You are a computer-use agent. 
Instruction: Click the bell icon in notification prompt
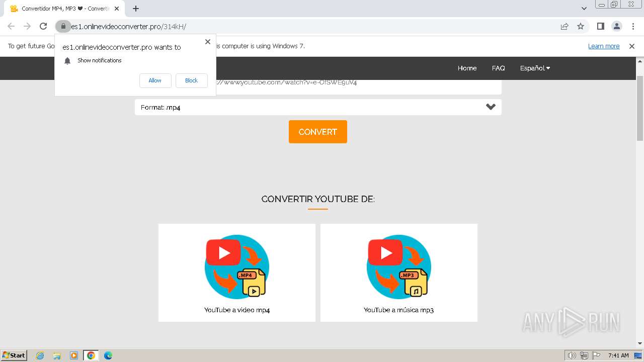[67, 61]
